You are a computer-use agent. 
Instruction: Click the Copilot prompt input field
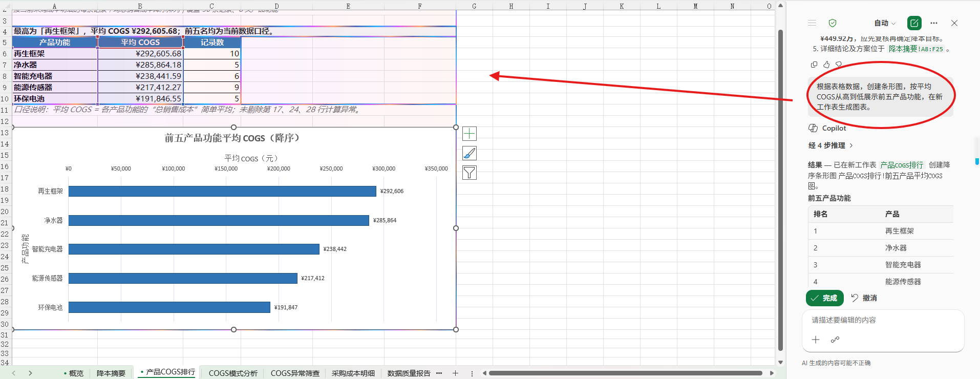pos(883,320)
